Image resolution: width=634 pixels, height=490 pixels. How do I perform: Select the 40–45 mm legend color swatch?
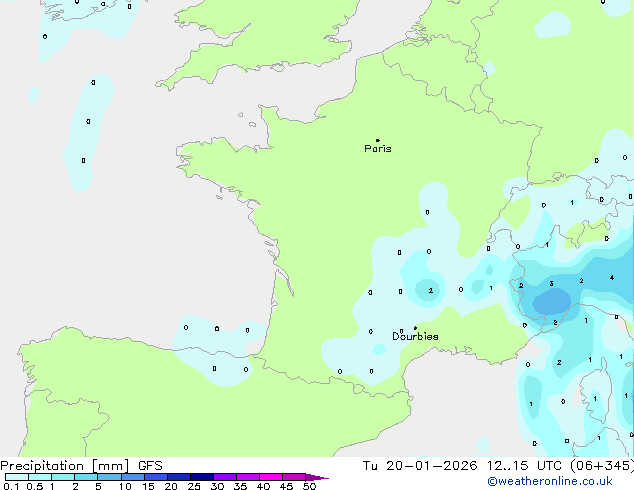click(271, 477)
